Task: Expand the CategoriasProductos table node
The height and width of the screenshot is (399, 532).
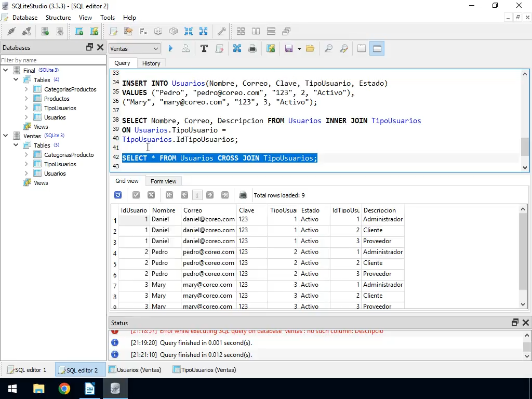Action: pyautogui.click(x=26, y=89)
